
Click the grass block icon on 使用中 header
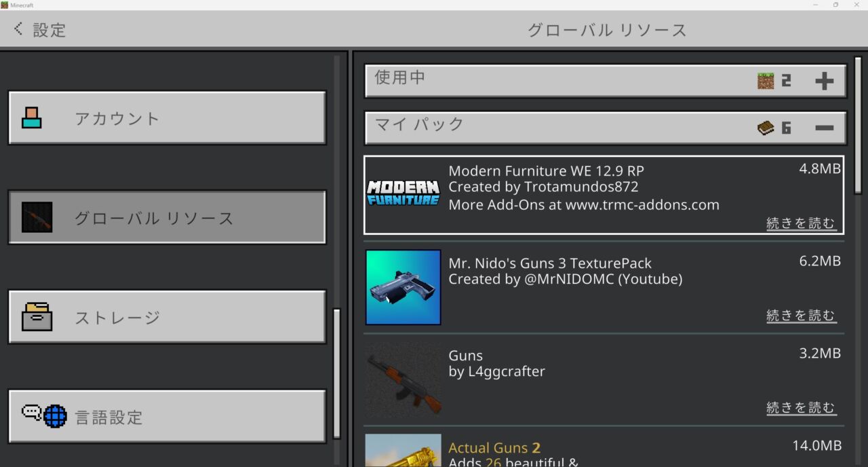pyautogui.click(x=766, y=79)
